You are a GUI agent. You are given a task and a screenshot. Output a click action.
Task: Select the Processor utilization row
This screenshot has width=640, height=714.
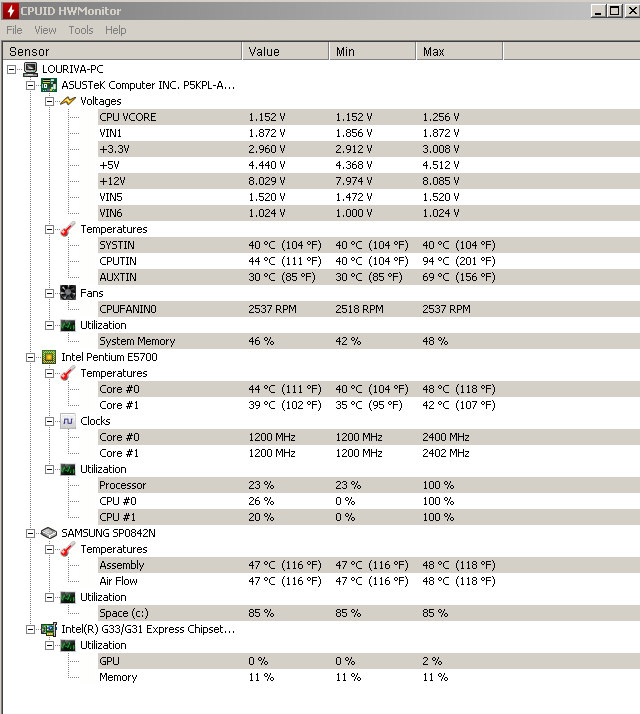369,485
